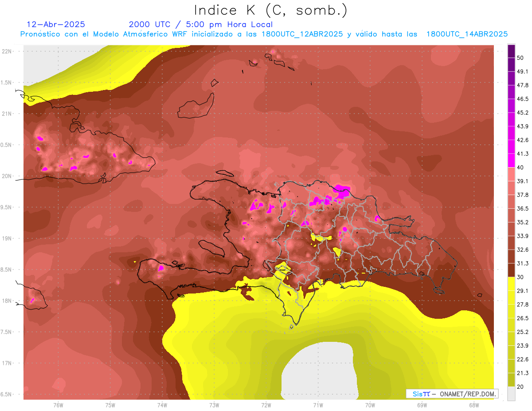Click colorbar value "27.8"
This screenshot has height=411, width=532.
pos(523,304)
